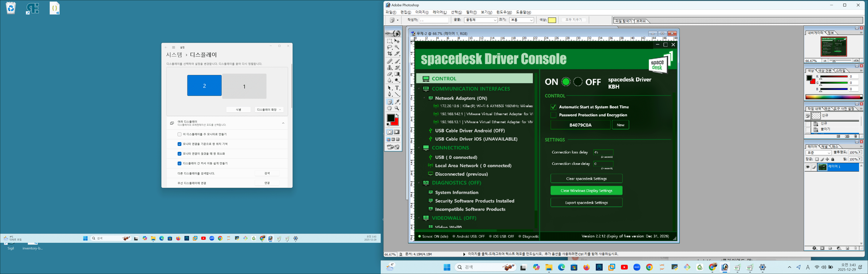Select the Zoom magnifier tool

tap(397, 108)
